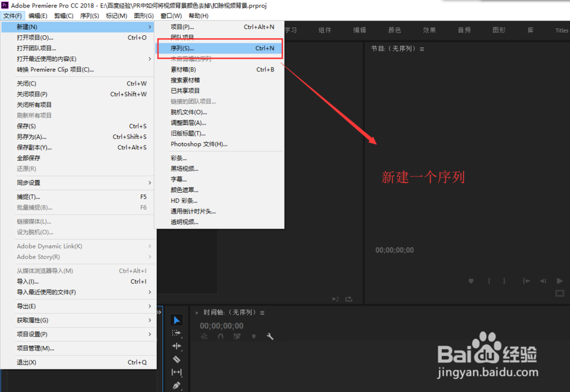Add marker in Program monitor
570x392 pixels.
click(x=471, y=281)
